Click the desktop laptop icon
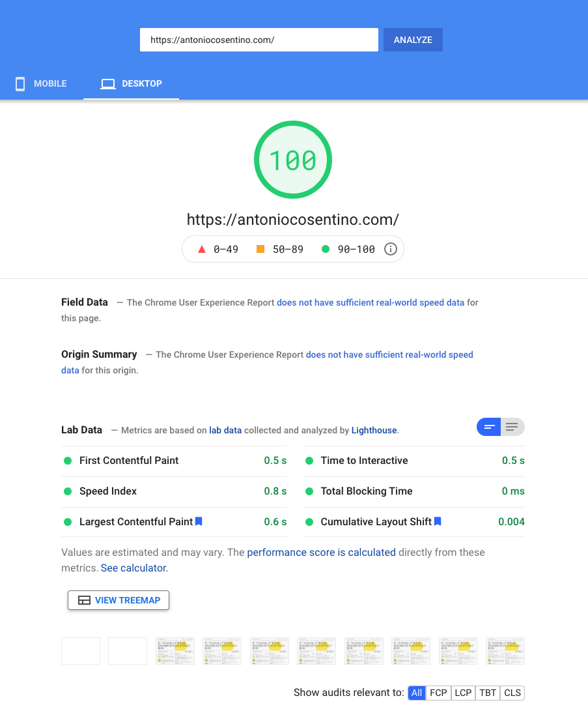 point(108,83)
